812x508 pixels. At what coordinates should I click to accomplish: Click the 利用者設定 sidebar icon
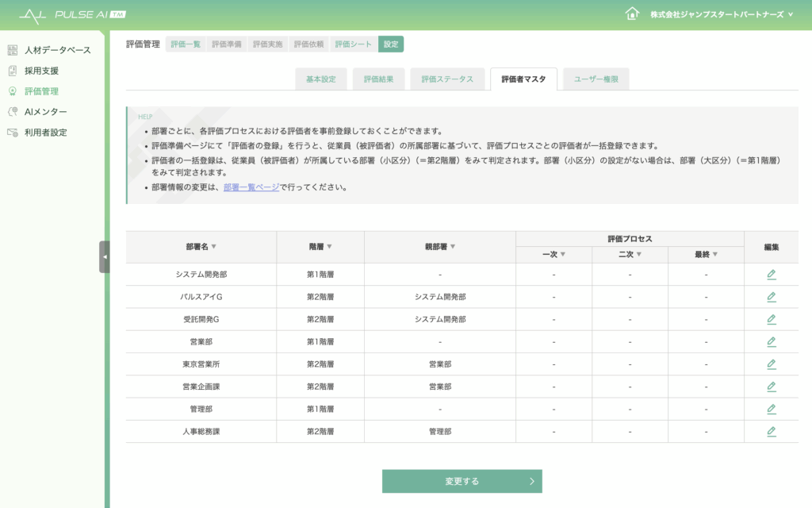[13, 133]
